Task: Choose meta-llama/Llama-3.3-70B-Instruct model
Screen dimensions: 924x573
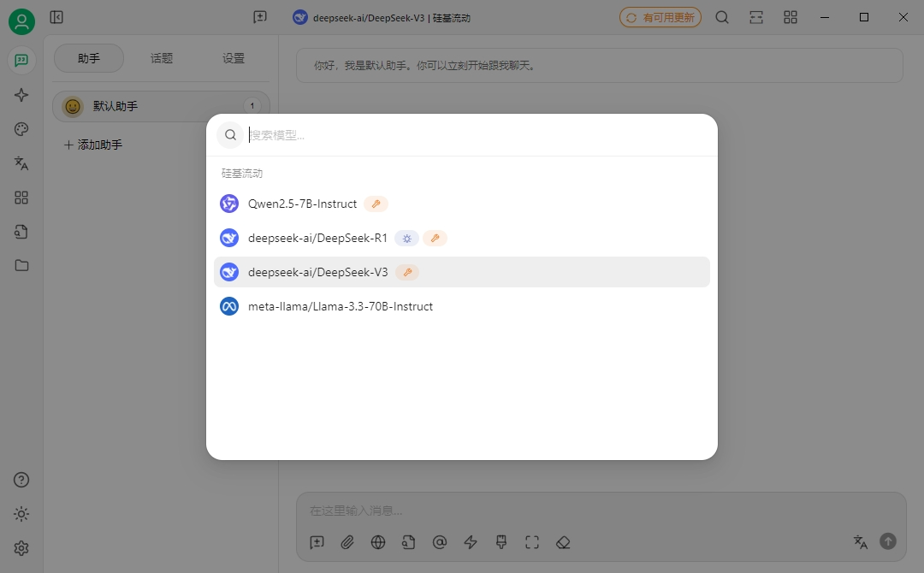Action: [x=461, y=306]
